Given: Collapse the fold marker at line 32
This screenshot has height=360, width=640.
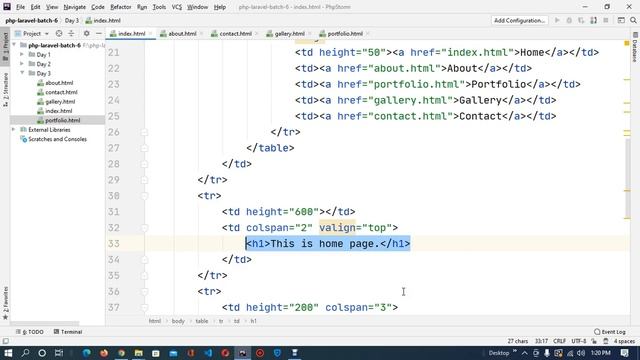Looking at the screenshot, I should (144, 228).
